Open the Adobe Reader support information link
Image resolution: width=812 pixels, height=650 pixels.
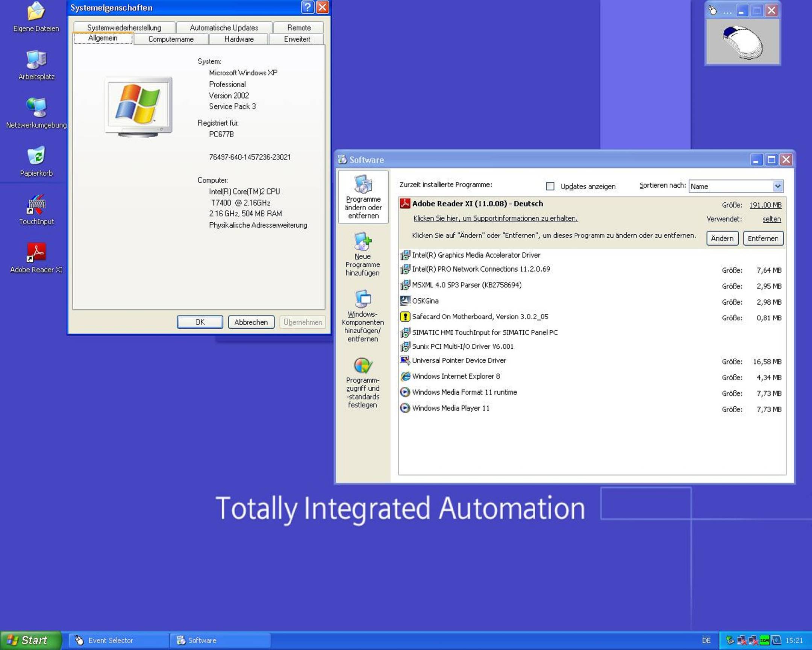coord(495,218)
